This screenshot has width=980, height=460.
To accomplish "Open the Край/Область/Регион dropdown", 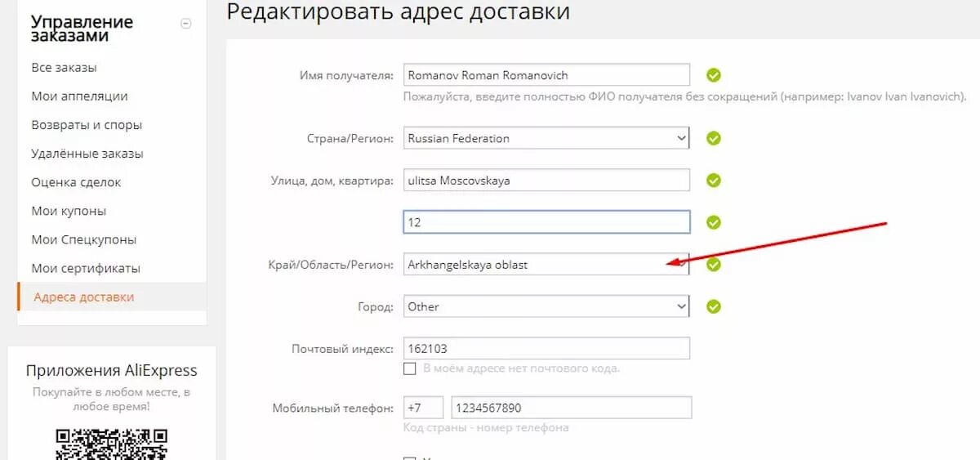I will point(546,264).
